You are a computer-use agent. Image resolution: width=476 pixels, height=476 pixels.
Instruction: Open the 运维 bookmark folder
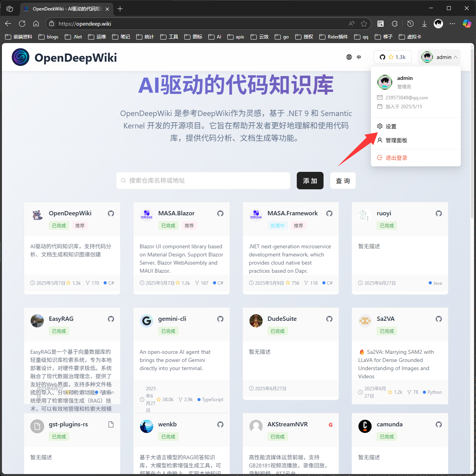click(x=97, y=37)
